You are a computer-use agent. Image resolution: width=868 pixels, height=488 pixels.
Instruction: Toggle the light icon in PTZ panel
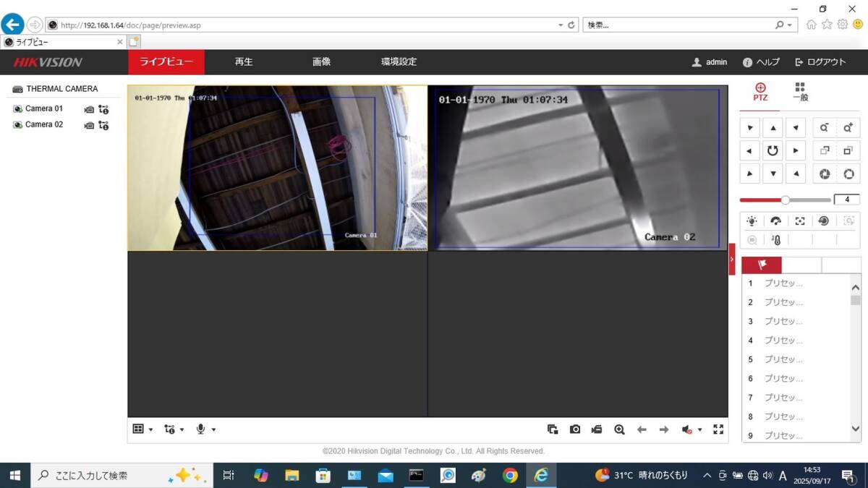[752, 221]
